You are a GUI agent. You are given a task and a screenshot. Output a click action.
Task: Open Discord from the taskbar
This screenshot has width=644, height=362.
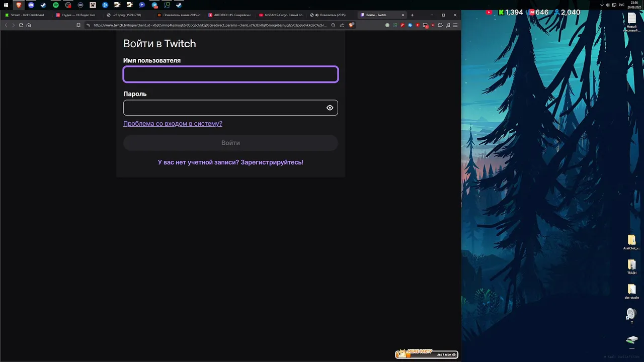tap(31, 5)
